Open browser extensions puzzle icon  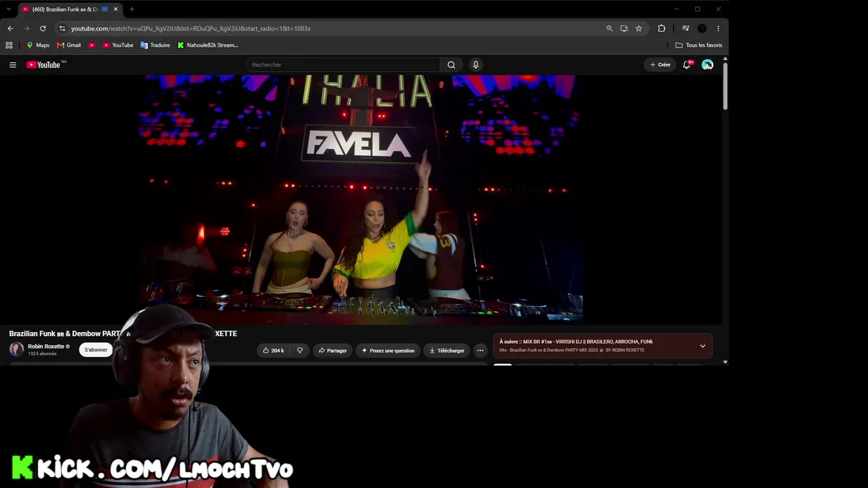pos(662,28)
